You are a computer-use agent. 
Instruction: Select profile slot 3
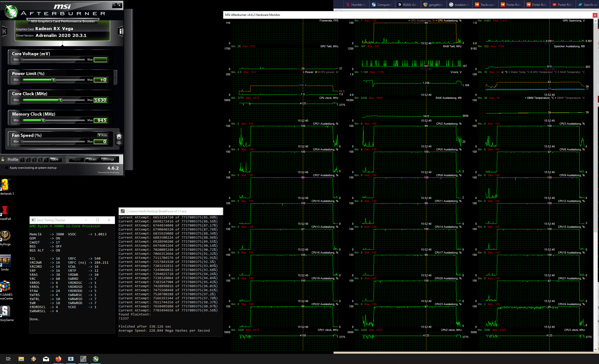34,160
